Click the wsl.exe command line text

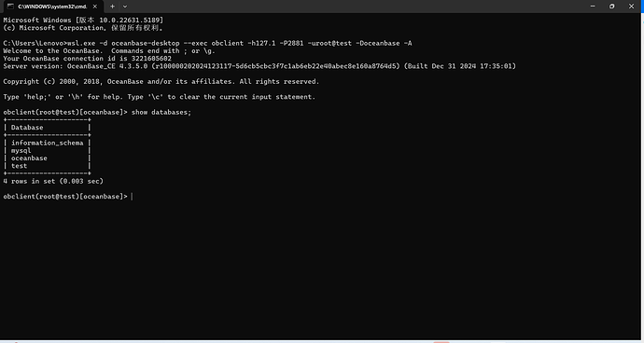pos(207,43)
